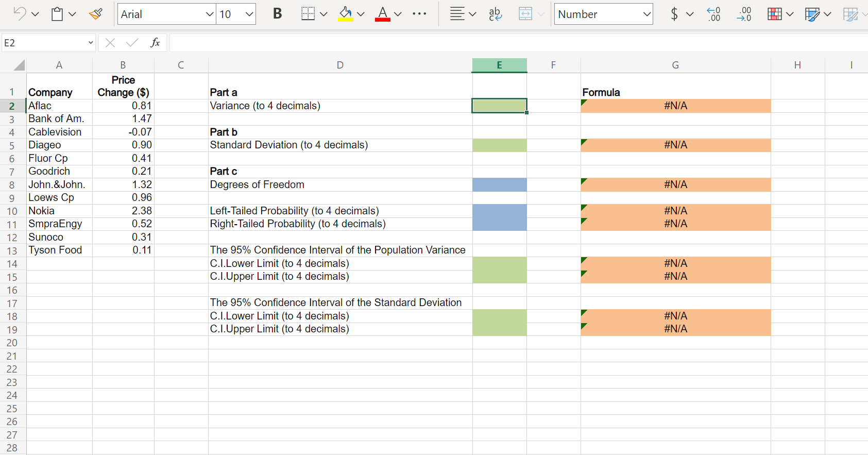This screenshot has width=868, height=455.
Task: Open Conditional Formatting icon
Action: coord(774,14)
